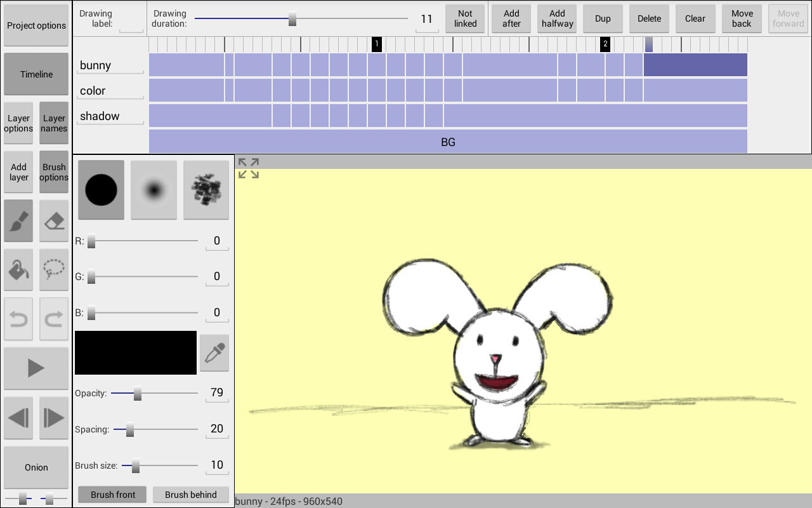Play the animation
The image size is (812, 508).
click(x=36, y=368)
